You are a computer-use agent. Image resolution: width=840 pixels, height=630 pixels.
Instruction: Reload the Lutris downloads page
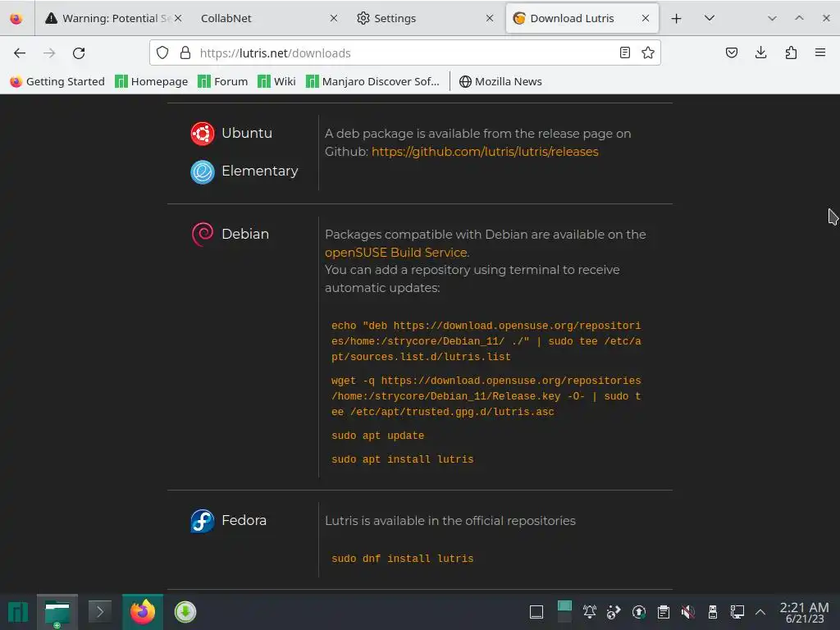(79, 52)
